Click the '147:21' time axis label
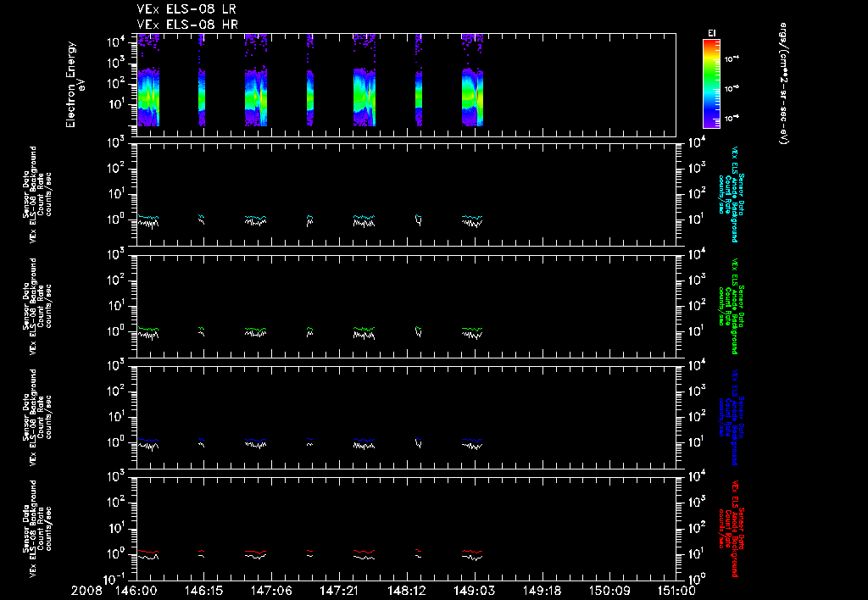The image size is (868, 600). tap(339, 591)
